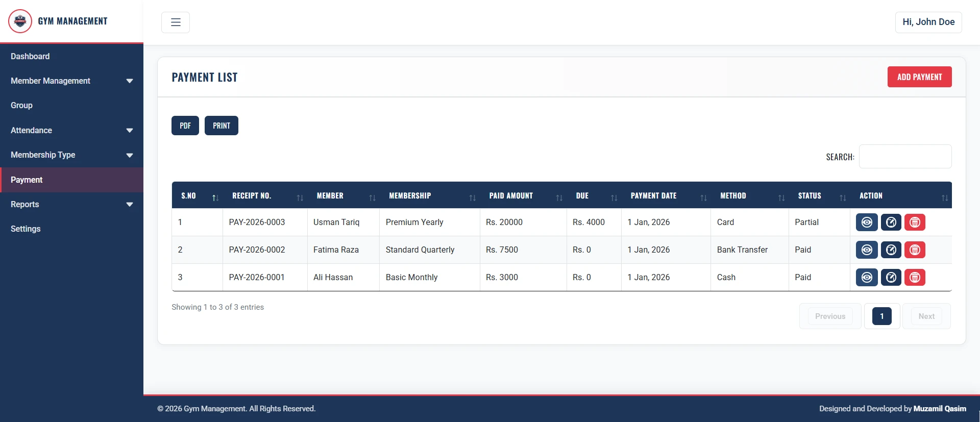Sort by Member column arrows
This screenshot has height=422, width=980.
(x=373, y=197)
